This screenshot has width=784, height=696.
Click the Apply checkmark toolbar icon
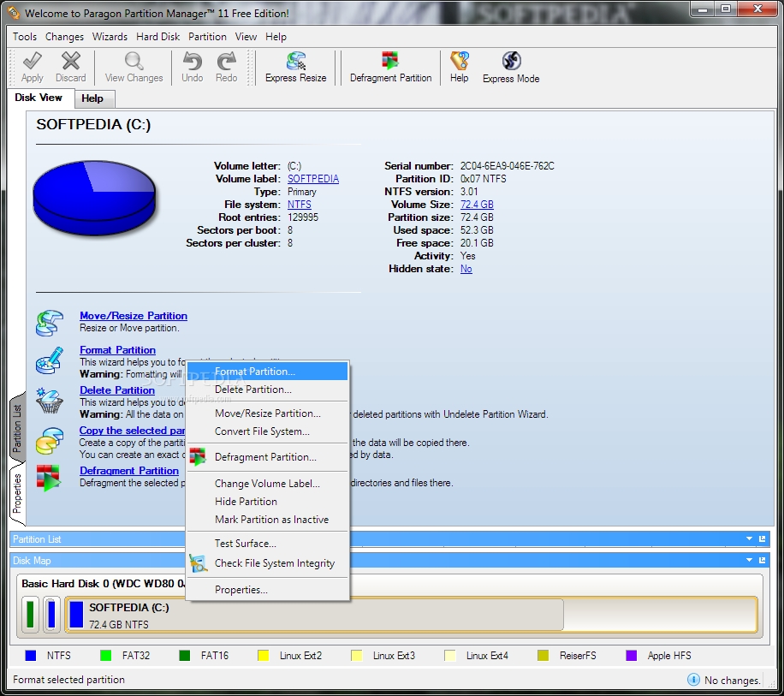32,61
